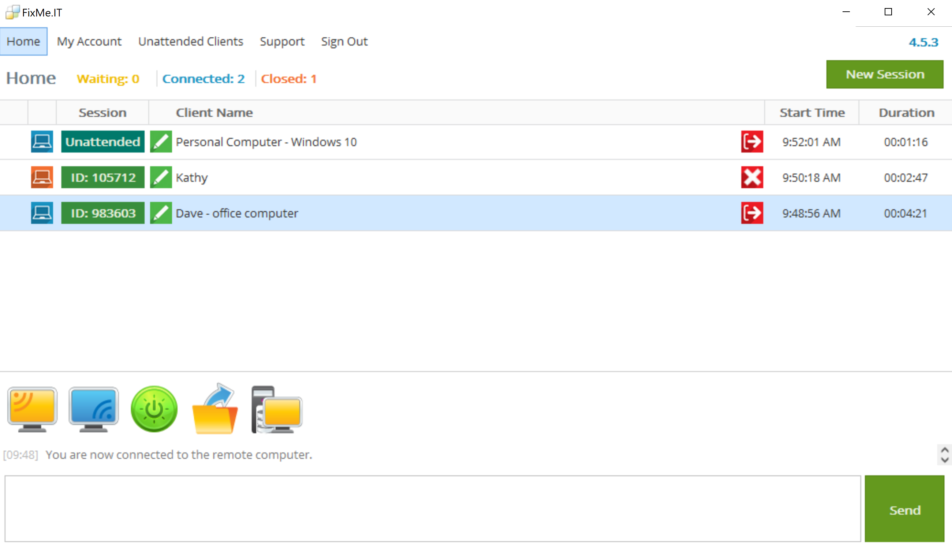Remove Kathy's closed session with red X

[x=752, y=177]
